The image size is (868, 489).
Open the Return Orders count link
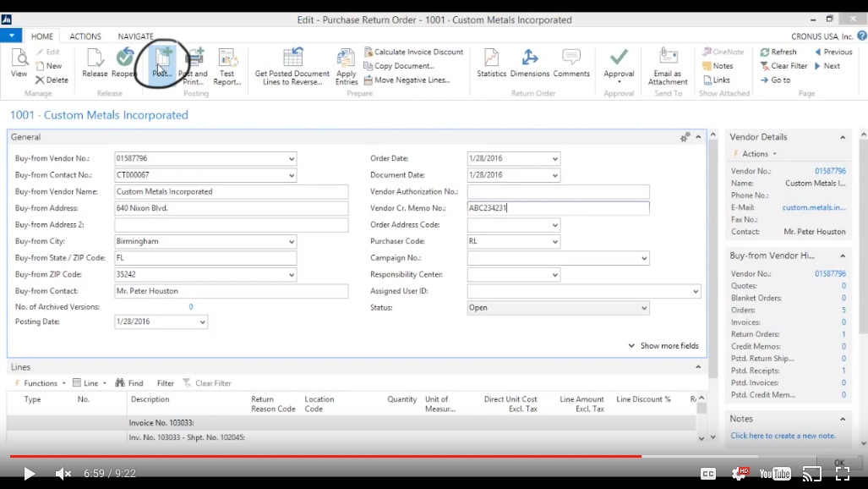(x=843, y=334)
